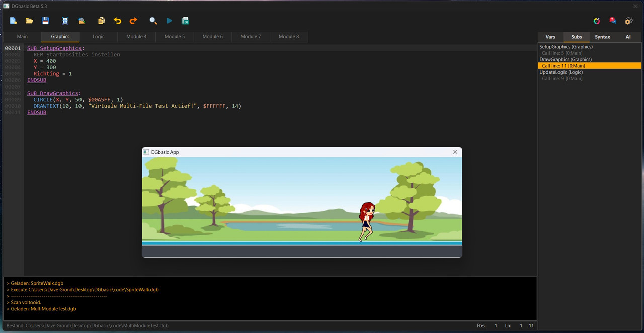Open a file using the folder icon
644x333 pixels.
click(x=29, y=21)
